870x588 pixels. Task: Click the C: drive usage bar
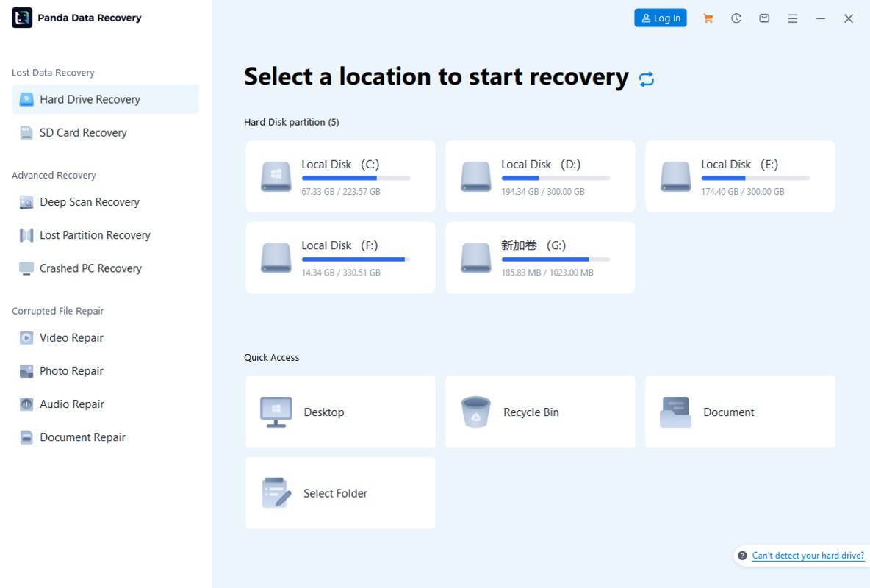coord(356,178)
